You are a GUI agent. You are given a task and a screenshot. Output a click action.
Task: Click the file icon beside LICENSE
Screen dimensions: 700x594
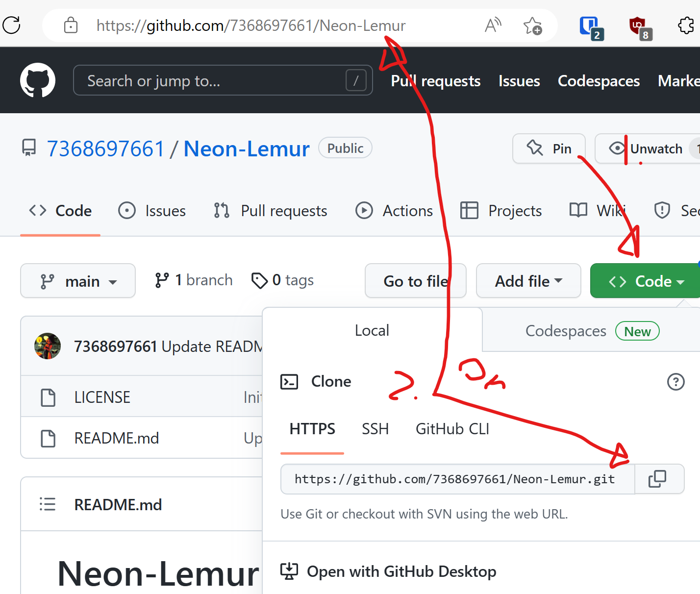pos(48,396)
